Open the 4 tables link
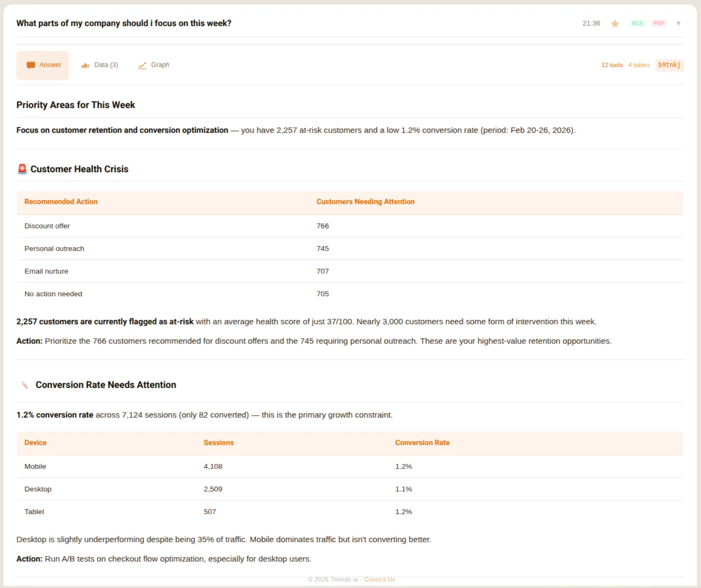 638,65
